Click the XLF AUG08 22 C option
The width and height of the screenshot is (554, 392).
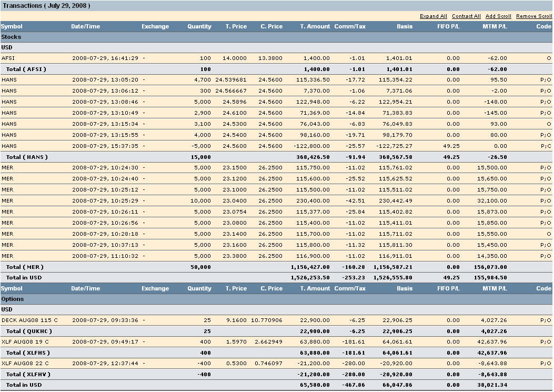[x=25, y=364]
